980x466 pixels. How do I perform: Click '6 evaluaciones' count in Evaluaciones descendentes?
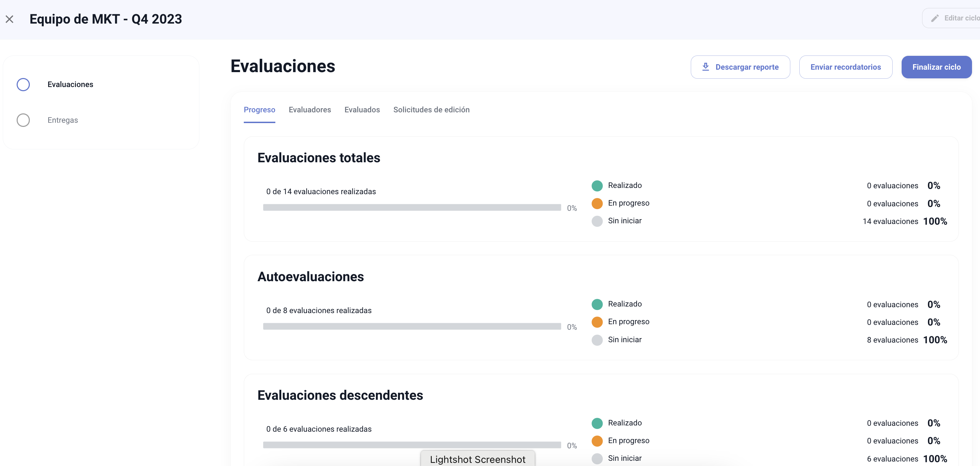tap(893, 459)
